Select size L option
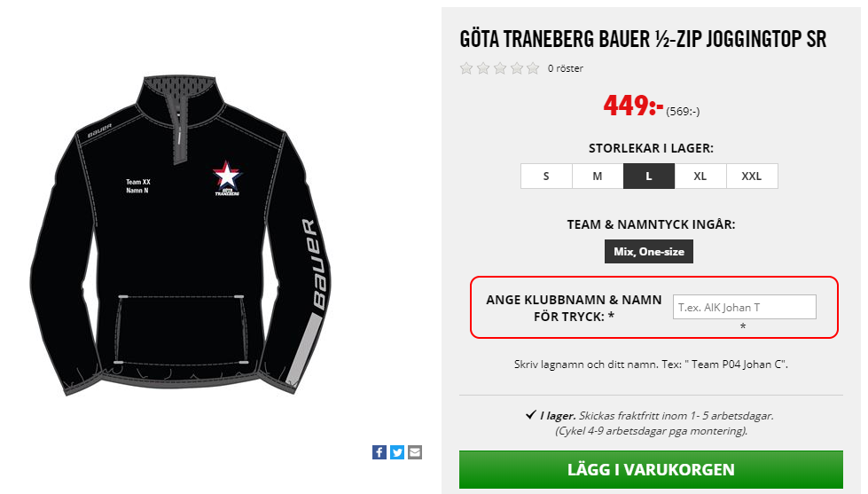 click(x=649, y=176)
